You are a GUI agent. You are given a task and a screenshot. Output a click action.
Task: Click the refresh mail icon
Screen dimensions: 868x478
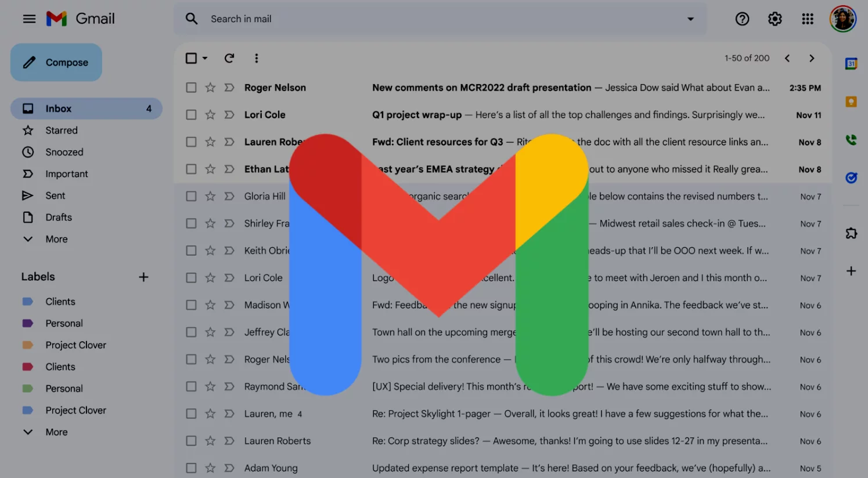pyautogui.click(x=229, y=58)
